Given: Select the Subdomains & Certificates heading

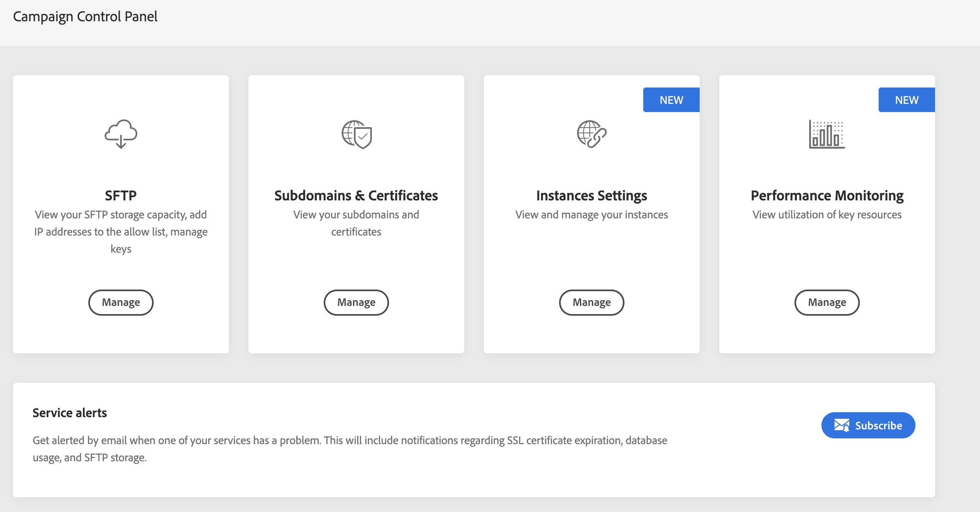Looking at the screenshot, I should 356,195.
